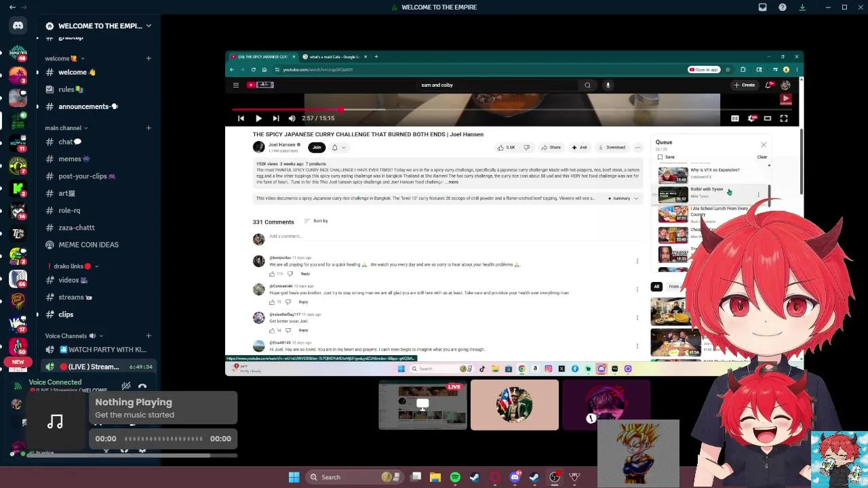
Task: Like the video showing 5.6K
Action: 506,147
